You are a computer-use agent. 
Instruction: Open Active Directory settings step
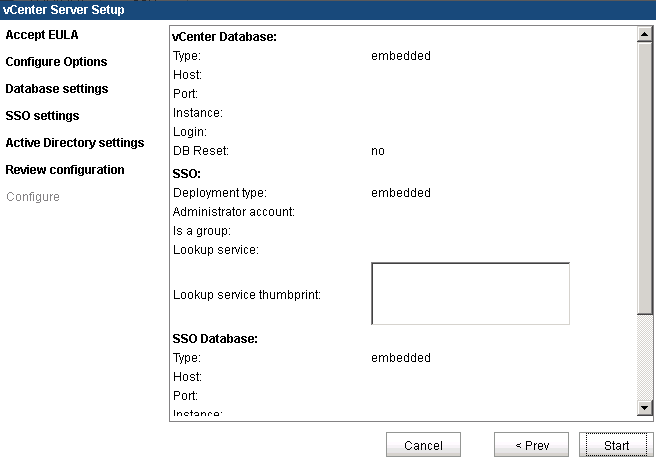(75, 143)
